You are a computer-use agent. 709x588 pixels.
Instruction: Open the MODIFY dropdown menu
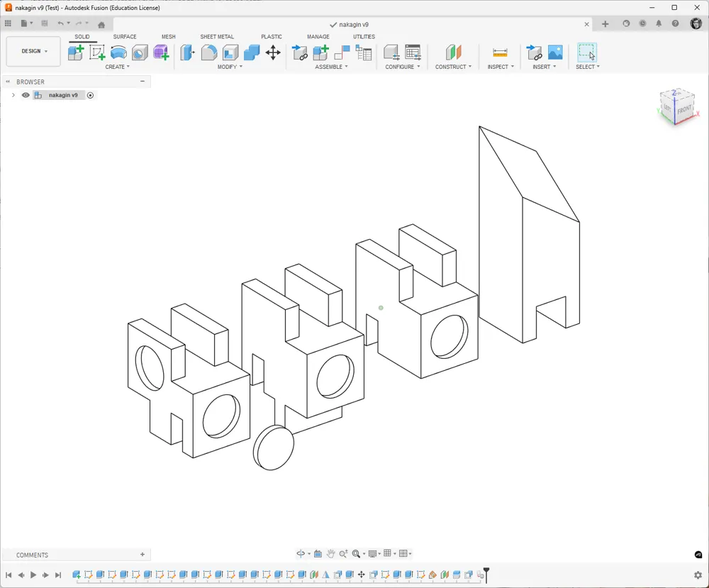tap(229, 66)
